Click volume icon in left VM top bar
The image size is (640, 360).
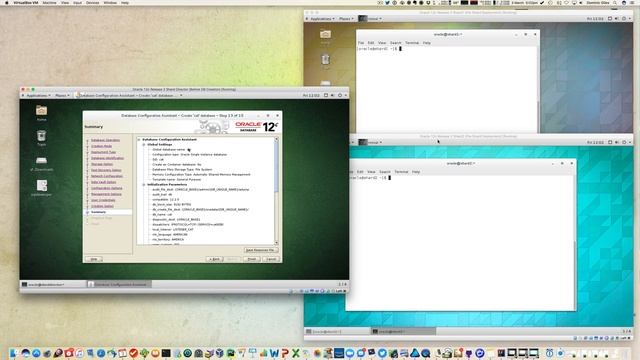[333, 95]
